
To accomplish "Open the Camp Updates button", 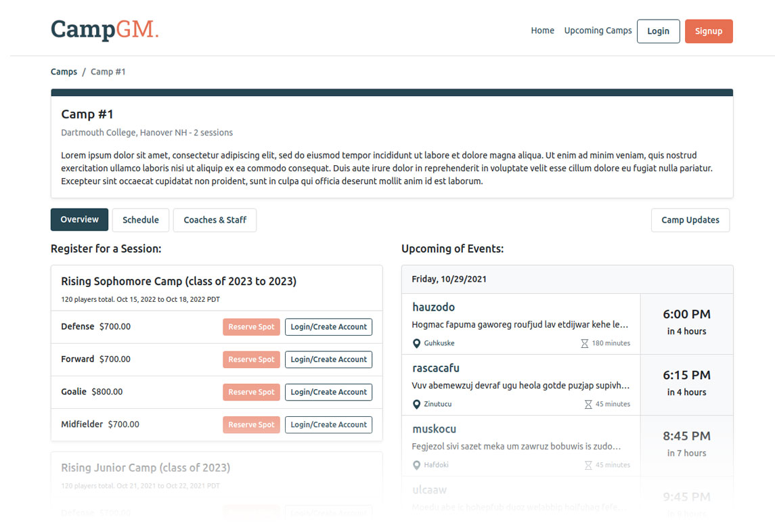I will pyautogui.click(x=690, y=220).
